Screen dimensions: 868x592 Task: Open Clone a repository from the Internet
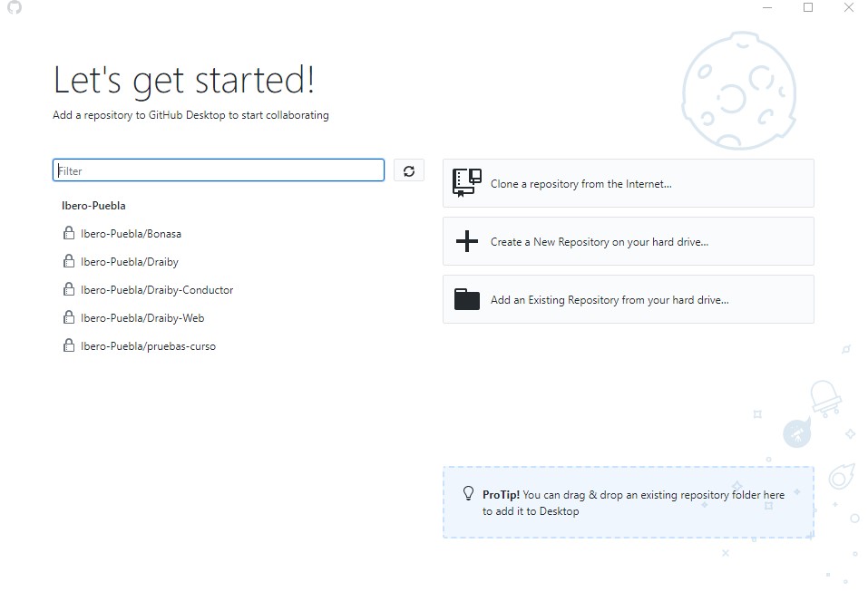click(629, 183)
